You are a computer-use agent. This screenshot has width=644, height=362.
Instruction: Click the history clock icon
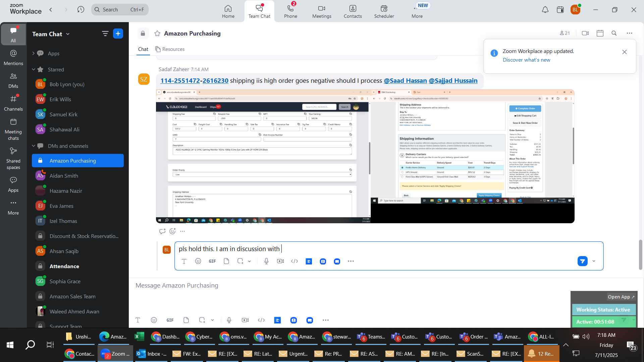coord(80,9)
